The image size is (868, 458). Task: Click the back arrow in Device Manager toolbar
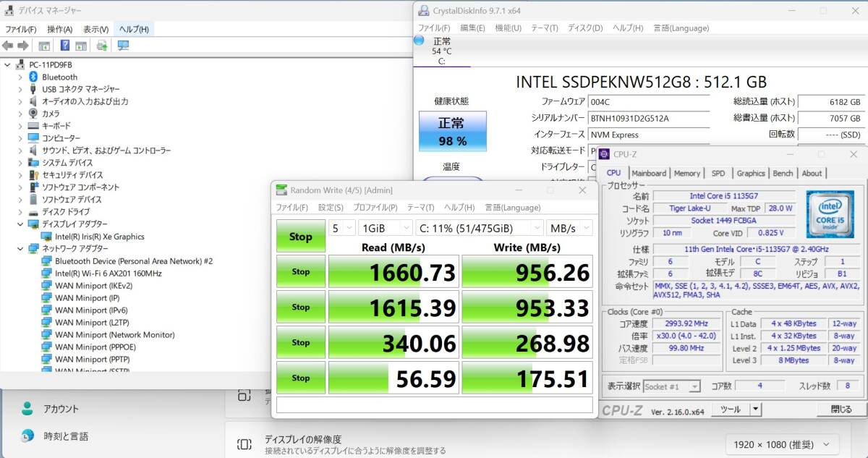(x=7, y=45)
